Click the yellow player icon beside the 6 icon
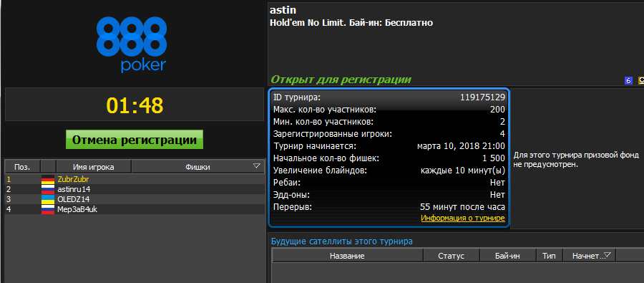The image size is (644, 283). [x=641, y=81]
